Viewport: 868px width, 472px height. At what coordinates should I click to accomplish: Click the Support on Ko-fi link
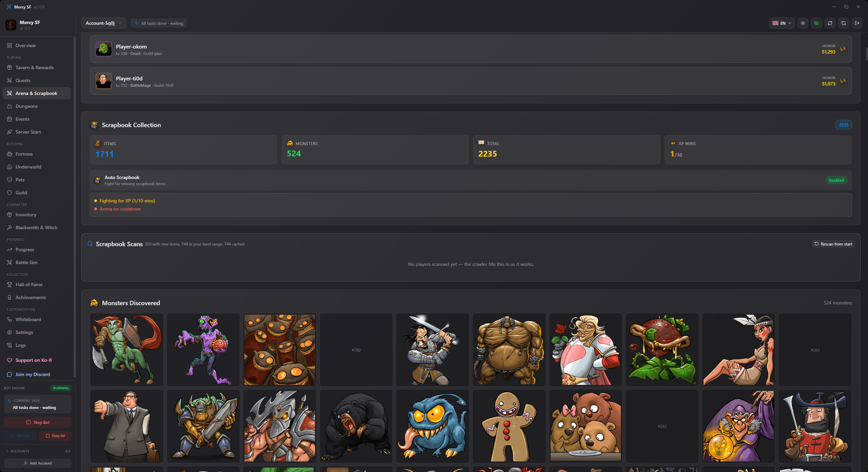click(37, 360)
